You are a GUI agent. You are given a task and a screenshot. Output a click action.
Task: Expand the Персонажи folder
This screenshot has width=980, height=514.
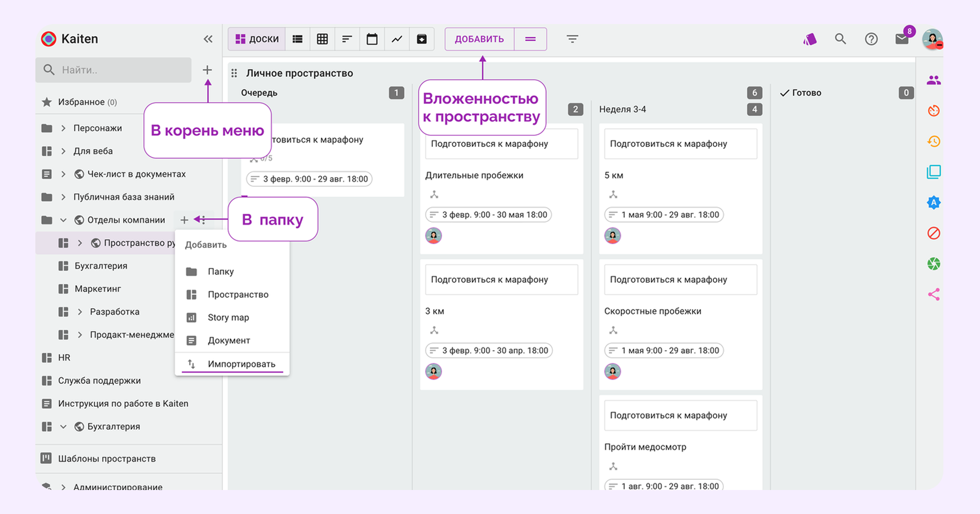coord(63,128)
